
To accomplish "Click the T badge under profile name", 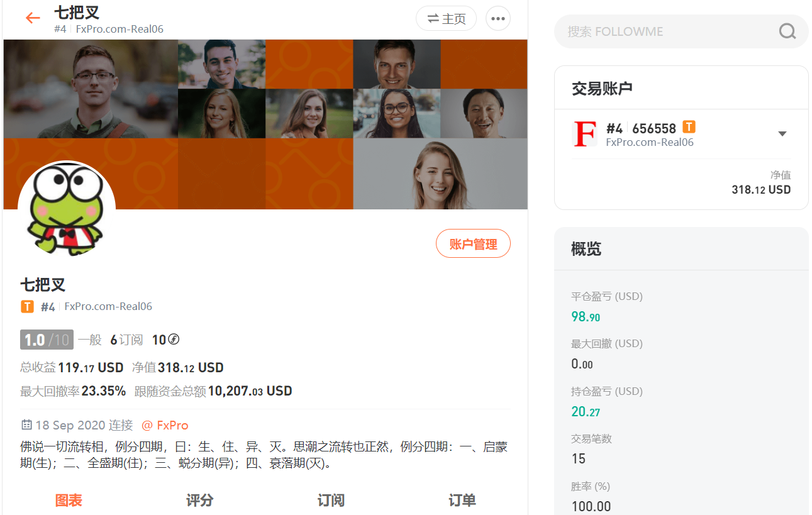I will (27, 307).
